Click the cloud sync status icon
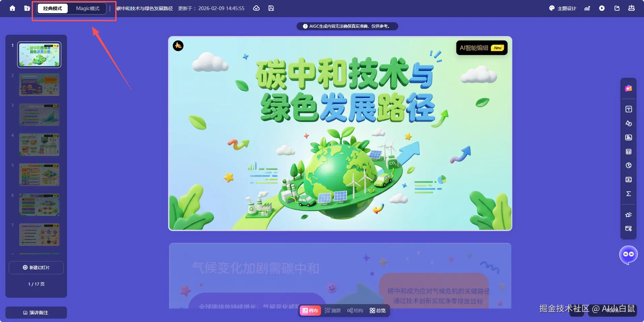This screenshot has height=322, width=644. [x=256, y=8]
